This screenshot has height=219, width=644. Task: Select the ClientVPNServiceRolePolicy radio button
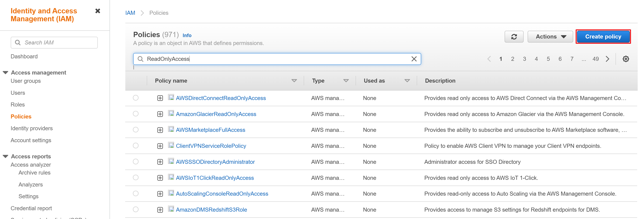coord(136,146)
